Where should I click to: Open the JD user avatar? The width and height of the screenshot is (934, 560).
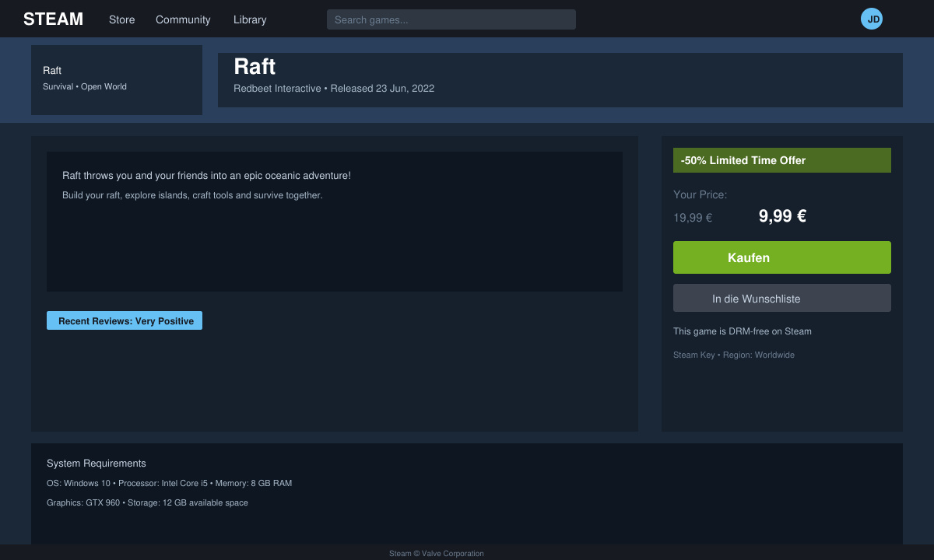tap(872, 19)
